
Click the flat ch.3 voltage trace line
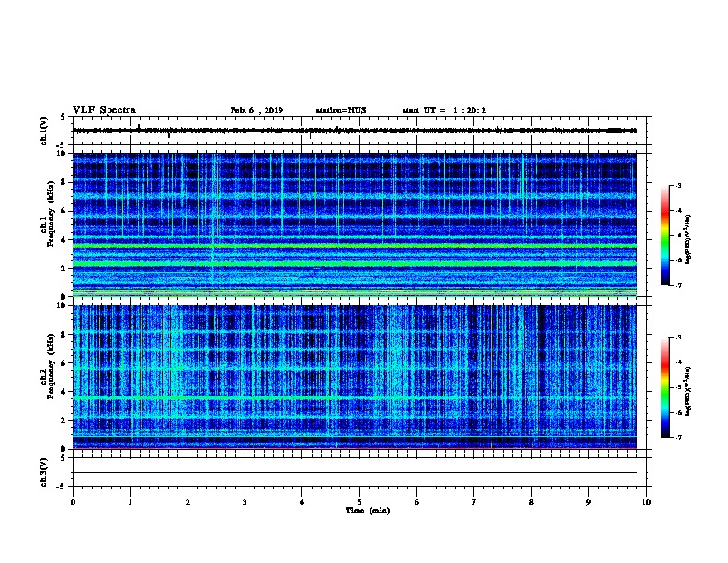coord(355,473)
